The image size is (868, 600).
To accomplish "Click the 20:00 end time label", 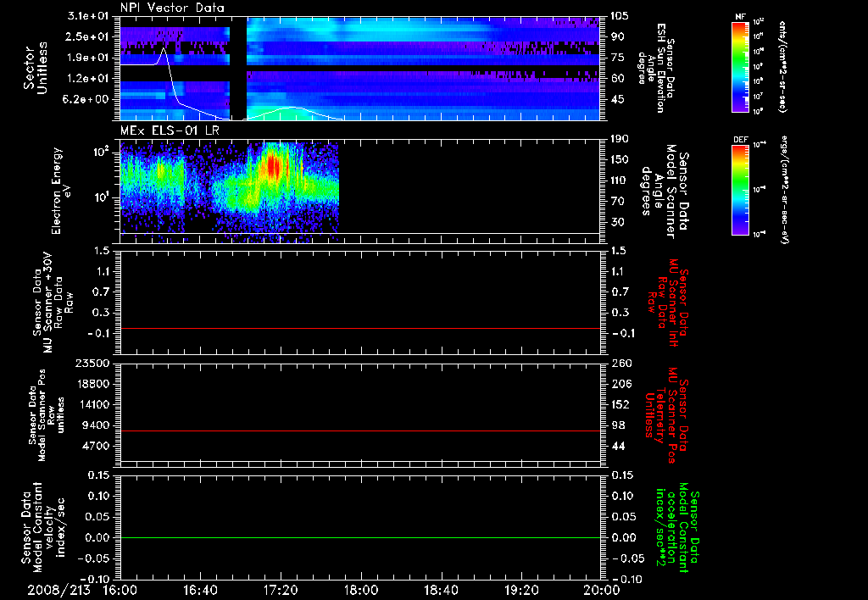I will click(602, 590).
